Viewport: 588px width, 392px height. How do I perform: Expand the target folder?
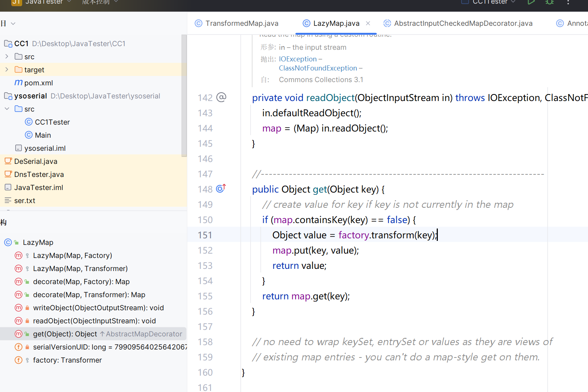7,70
